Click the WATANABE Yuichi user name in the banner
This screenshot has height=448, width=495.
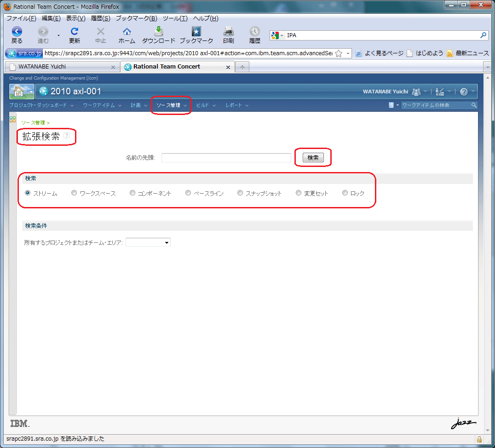pyautogui.click(x=385, y=92)
